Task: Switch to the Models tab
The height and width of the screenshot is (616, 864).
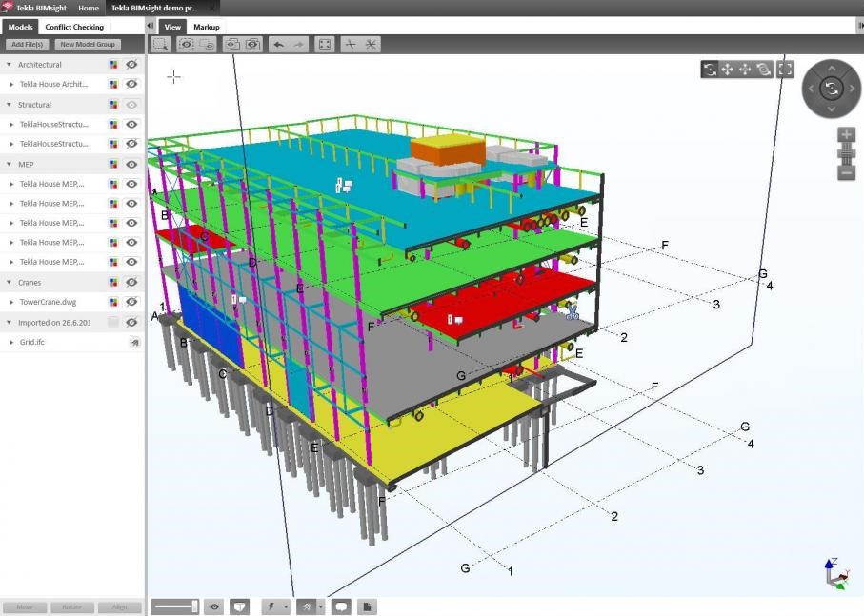Action: [x=20, y=27]
